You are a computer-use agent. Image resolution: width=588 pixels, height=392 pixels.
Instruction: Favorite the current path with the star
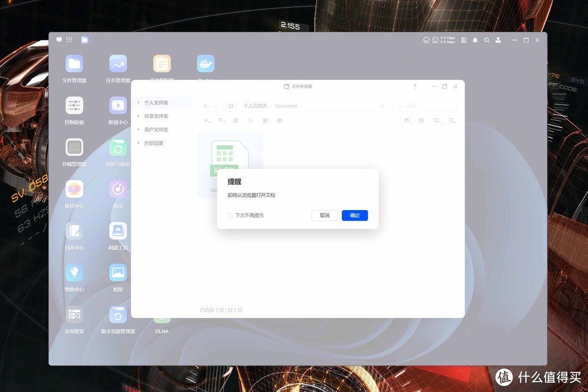point(382,106)
